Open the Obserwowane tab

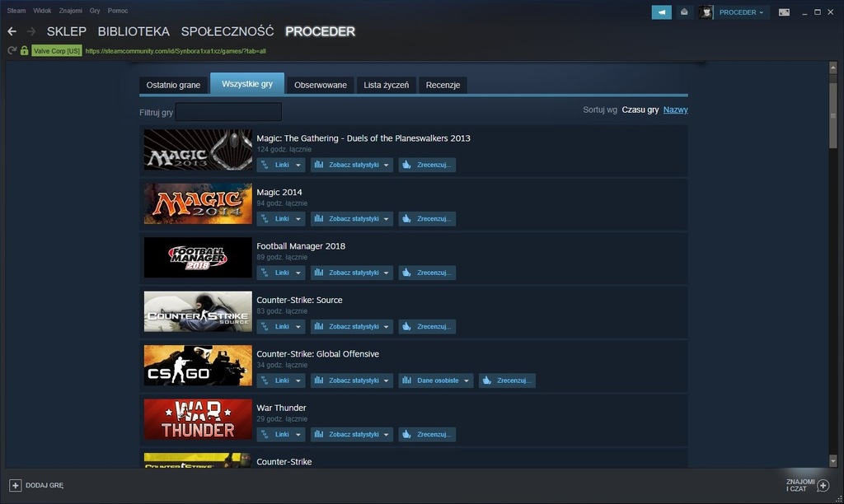tap(321, 85)
